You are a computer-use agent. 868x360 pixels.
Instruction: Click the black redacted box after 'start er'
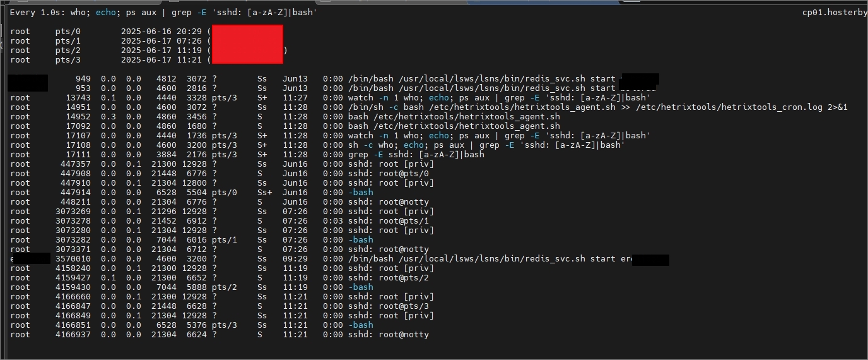650,260
